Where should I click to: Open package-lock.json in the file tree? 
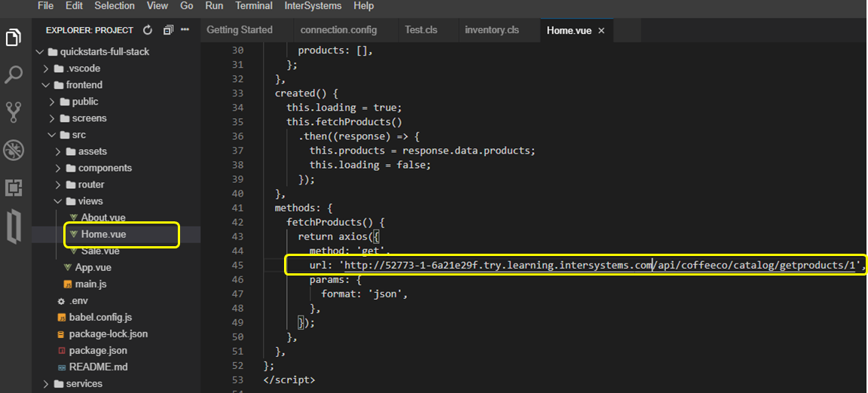108,334
